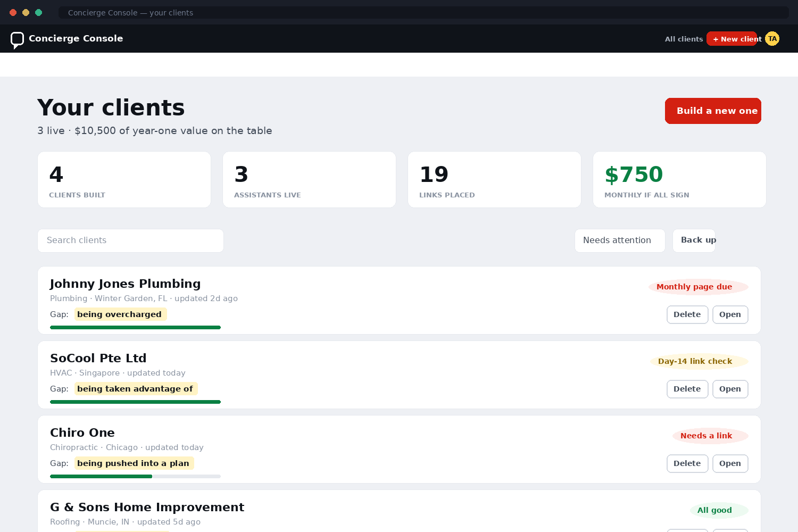
Task: Select G & Sons Home Improvement title
Action: pos(147,507)
